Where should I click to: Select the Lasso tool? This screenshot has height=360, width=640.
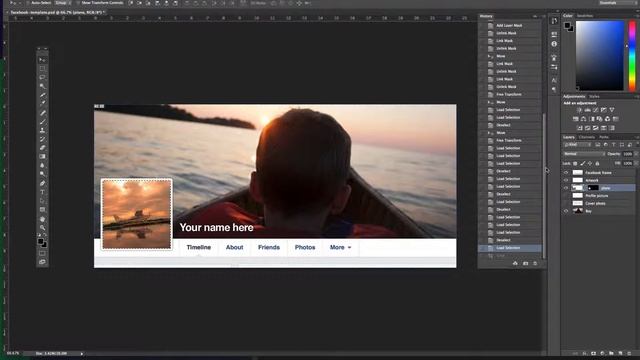pos(42,77)
